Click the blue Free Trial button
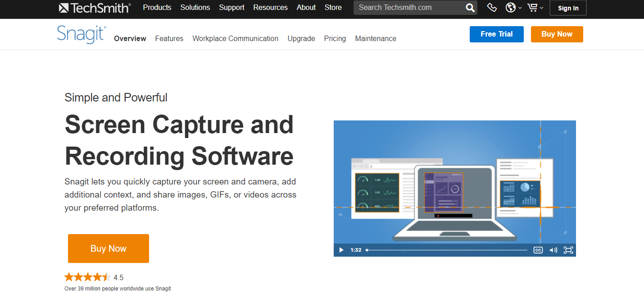 [x=497, y=34]
